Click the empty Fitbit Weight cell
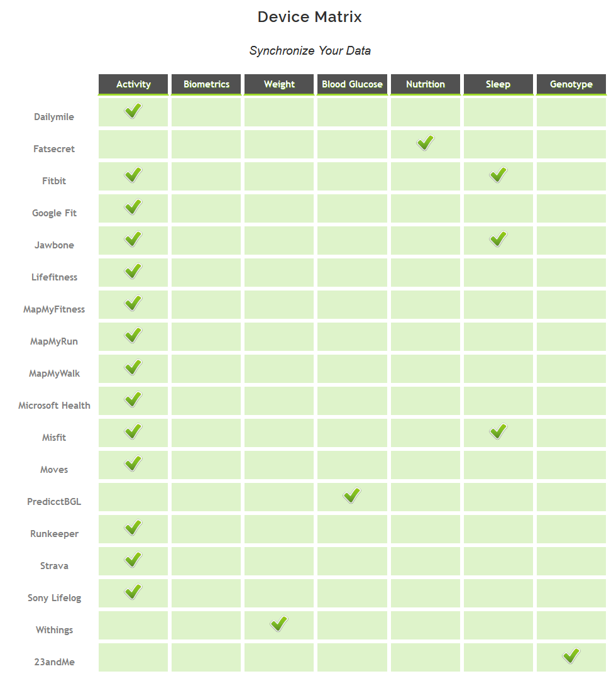616x681 pixels. tap(279, 176)
